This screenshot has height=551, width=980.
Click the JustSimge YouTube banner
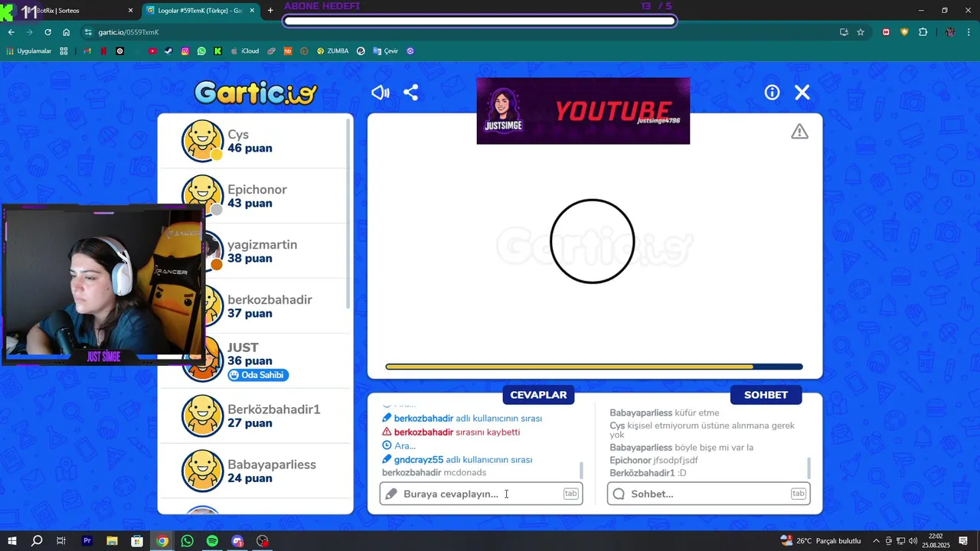(583, 110)
